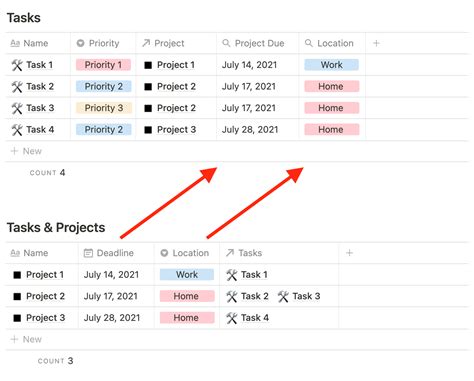Click the blue Work tag in the Project 1 row

tap(187, 275)
